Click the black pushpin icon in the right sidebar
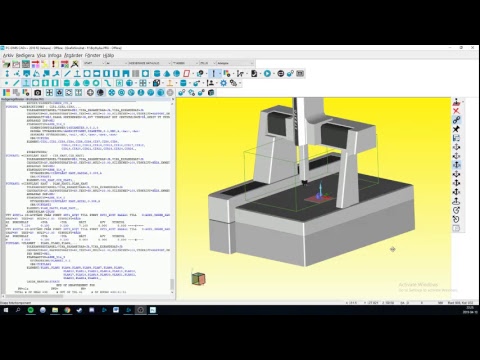480x360 pixels. pyautogui.click(x=456, y=129)
